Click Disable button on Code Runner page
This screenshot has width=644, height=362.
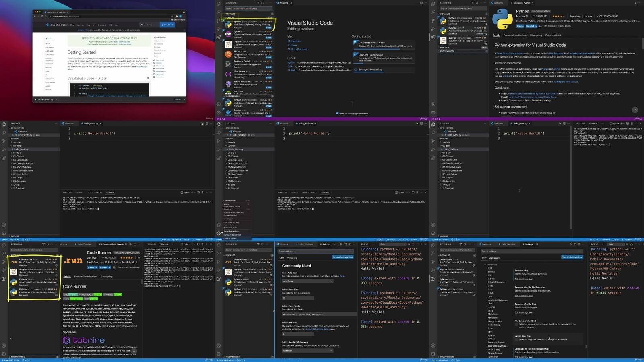pos(91,267)
